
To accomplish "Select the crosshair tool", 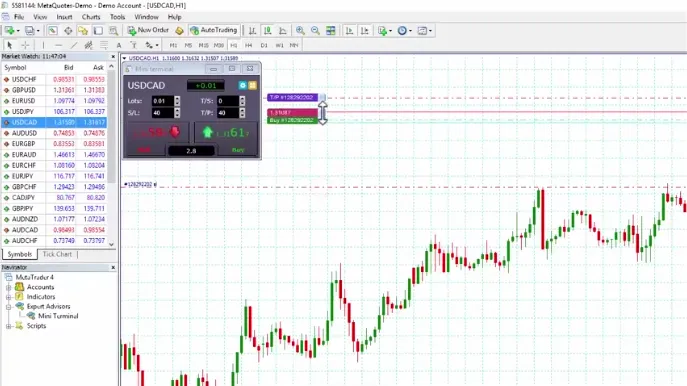I will point(25,45).
